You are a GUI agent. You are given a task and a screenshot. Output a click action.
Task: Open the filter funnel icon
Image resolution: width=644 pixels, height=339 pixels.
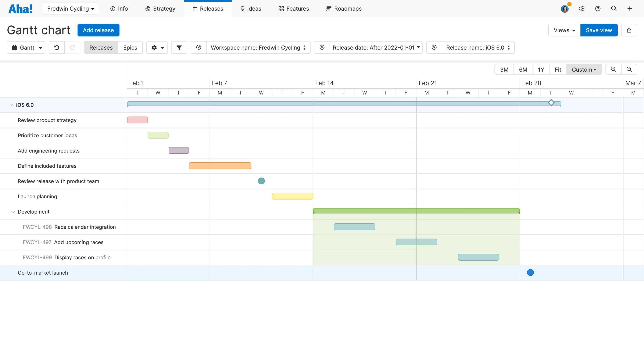pos(179,47)
